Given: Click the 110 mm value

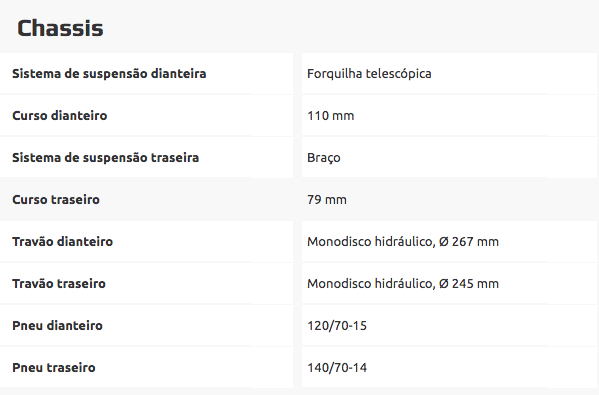Looking at the screenshot, I should coord(330,115).
